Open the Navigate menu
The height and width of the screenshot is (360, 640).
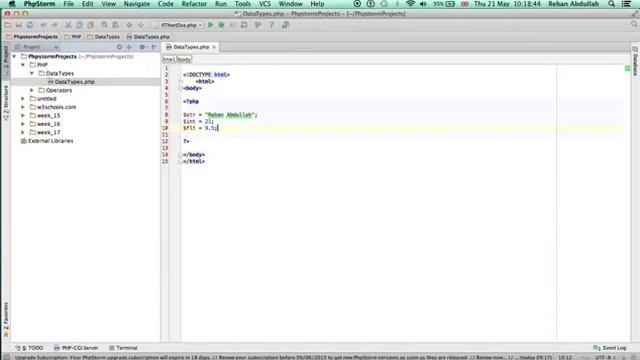click(137, 4)
